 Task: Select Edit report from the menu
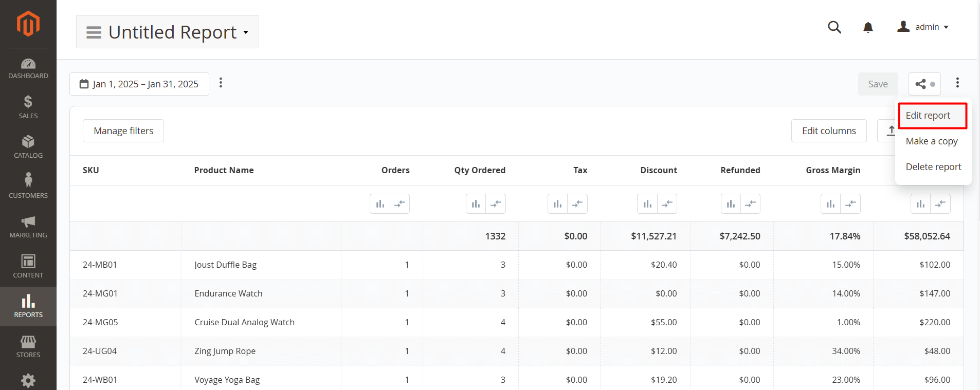(928, 116)
